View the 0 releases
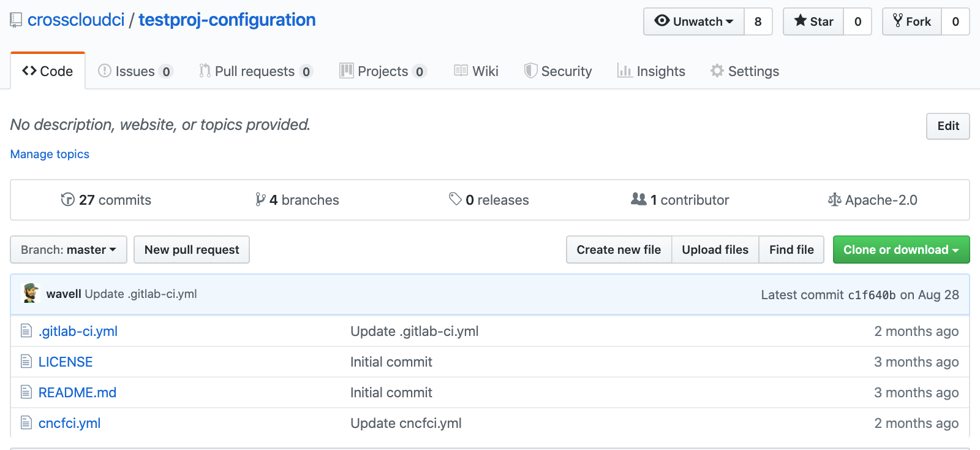The image size is (980, 450). click(489, 200)
